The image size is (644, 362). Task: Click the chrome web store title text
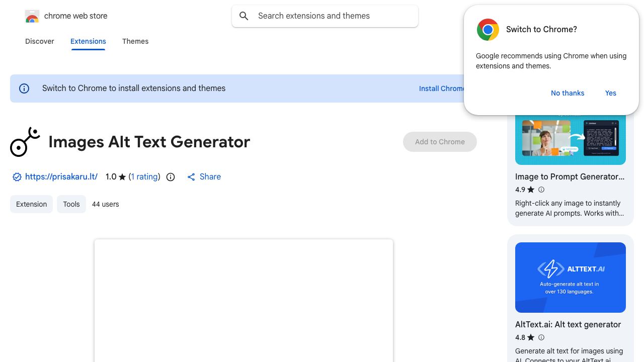76,16
